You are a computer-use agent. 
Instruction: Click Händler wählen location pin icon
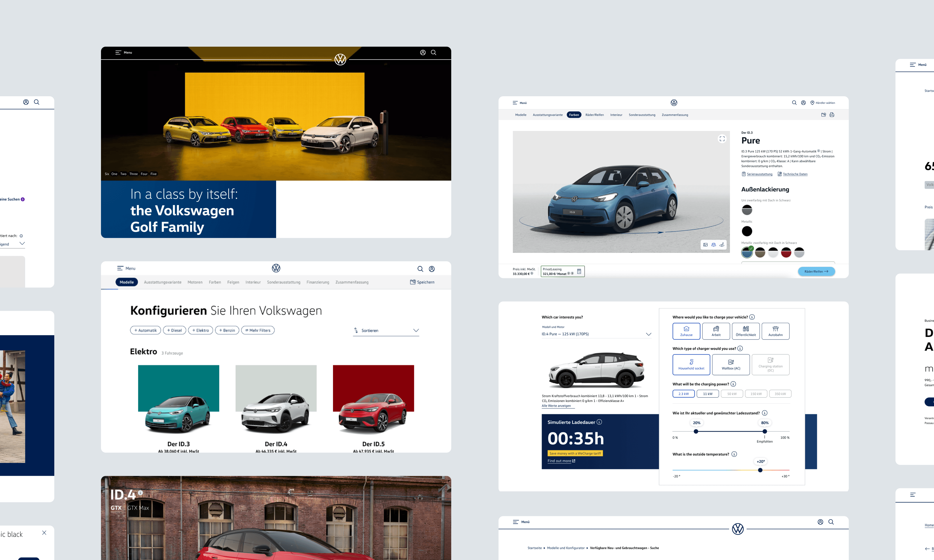pyautogui.click(x=812, y=103)
